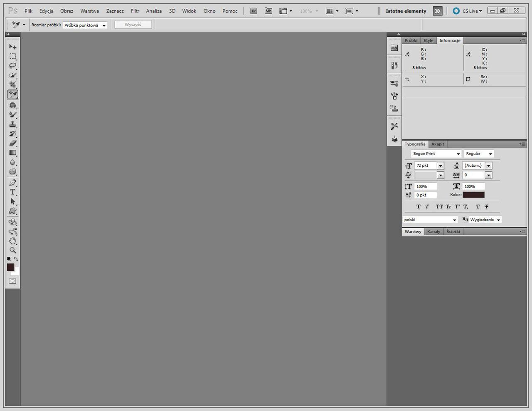Open the 72 pkt font size dropdown

point(440,166)
